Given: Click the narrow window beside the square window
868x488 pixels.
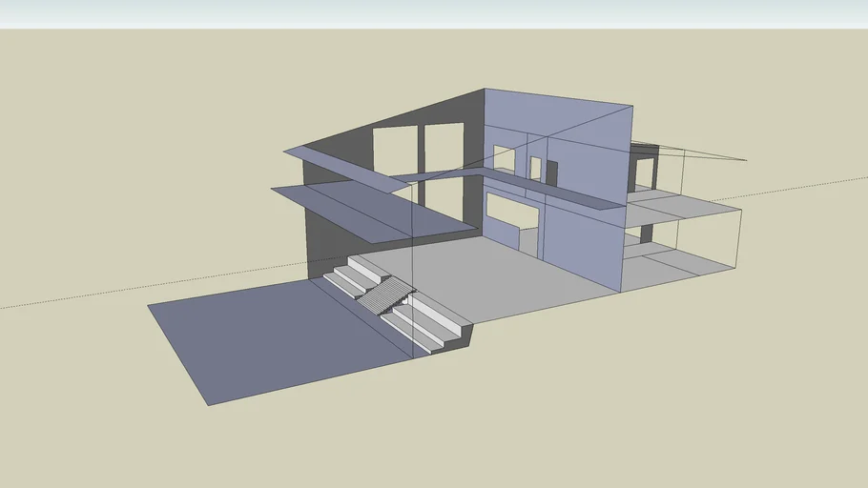Looking at the screenshot, I should pyautogui.click(x=535, y=169).
